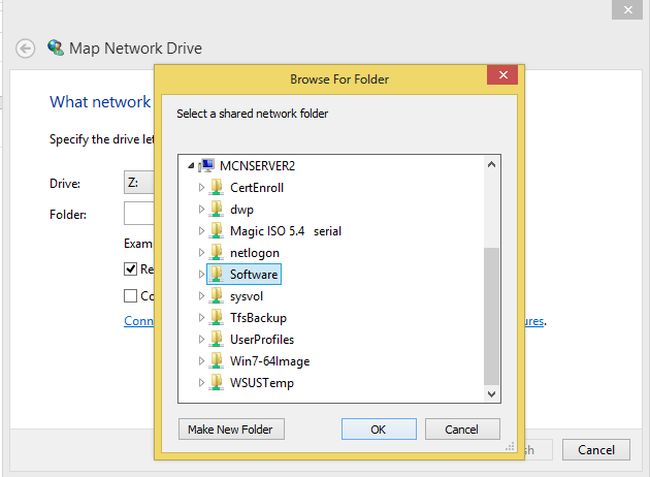
Task: Expand the WSUSTemp folder
Action: (x=201, y=382)
